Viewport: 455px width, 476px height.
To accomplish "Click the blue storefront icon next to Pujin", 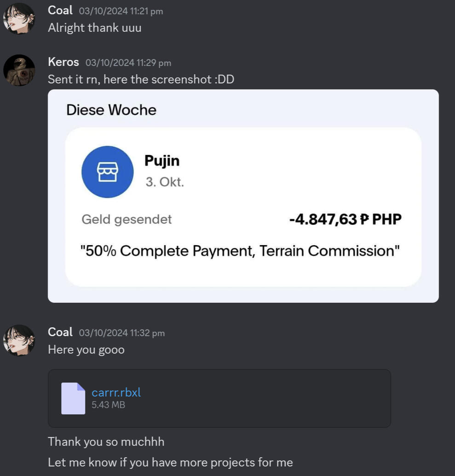I will point(108,172).
